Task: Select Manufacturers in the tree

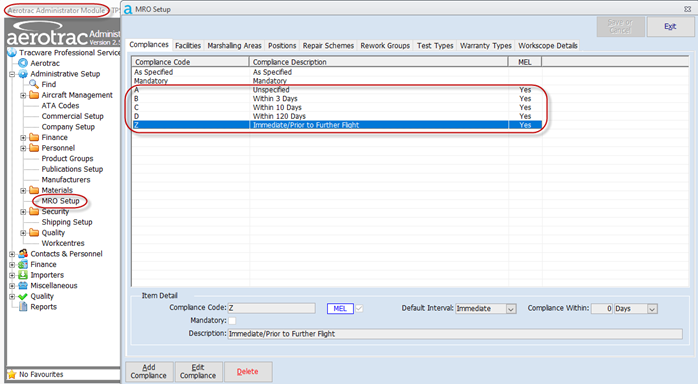Action: [66, 180]
